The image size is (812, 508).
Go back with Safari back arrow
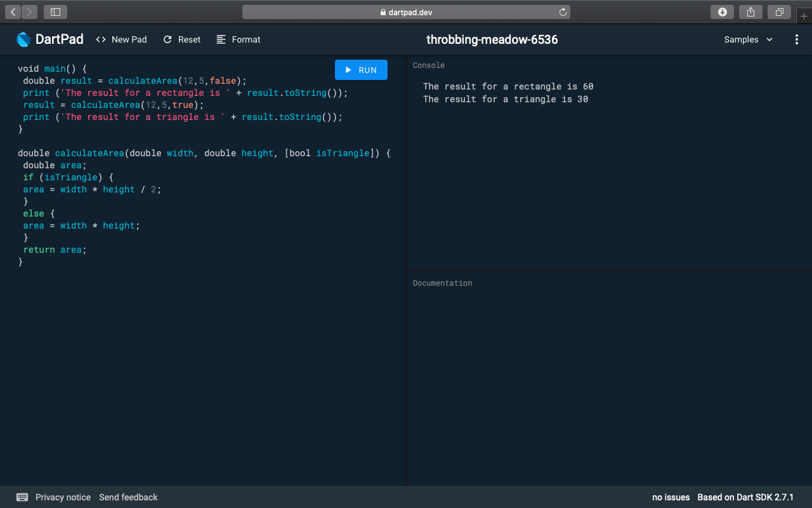coord(13,12)
